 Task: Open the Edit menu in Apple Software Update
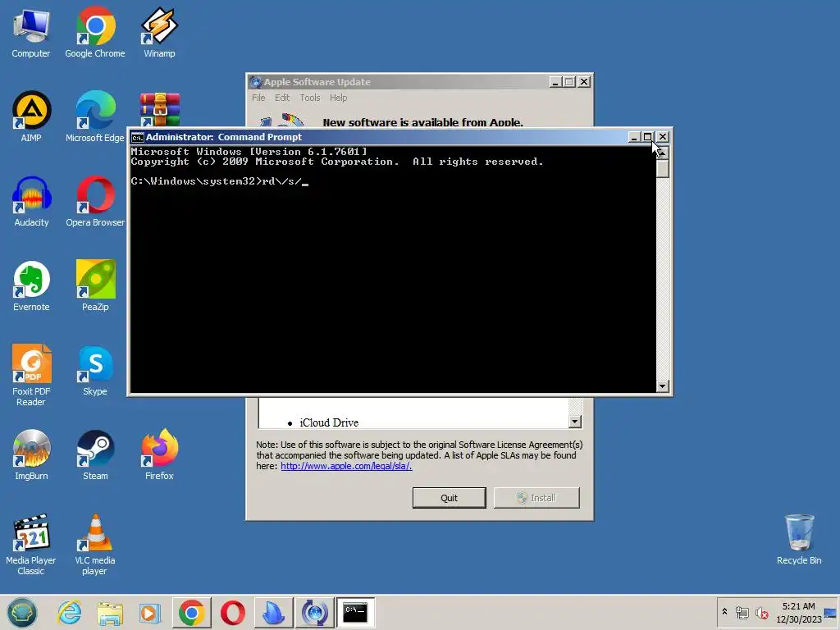[x=282, y=98]
